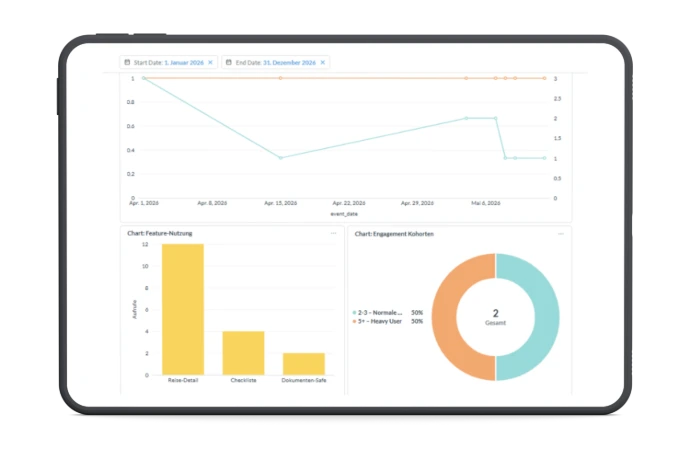Open the Feature-Nutzung chart options menu
Screen dimensions: 690x460
tap(333, 233)
